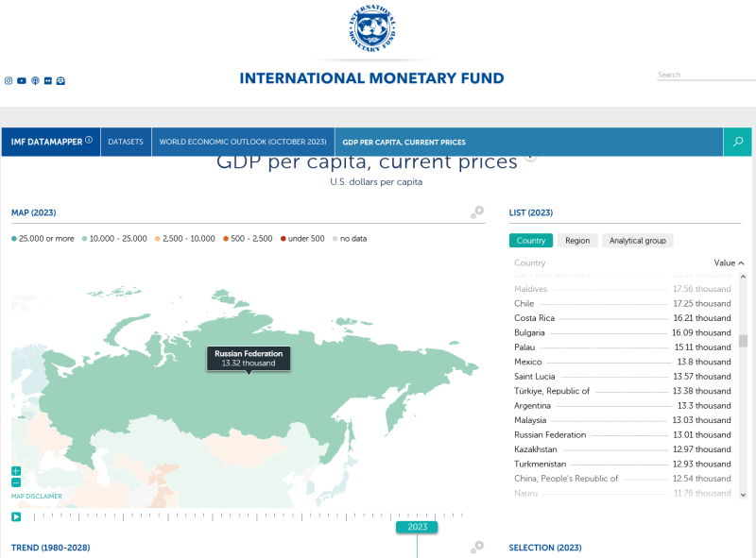The image size is (756, 558).
Task: Select China, People's Republic of row
Action: 623,479
